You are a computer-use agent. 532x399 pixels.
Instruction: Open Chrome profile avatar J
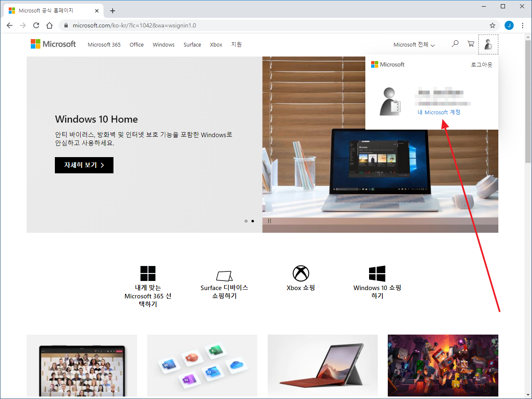point(509,25)
